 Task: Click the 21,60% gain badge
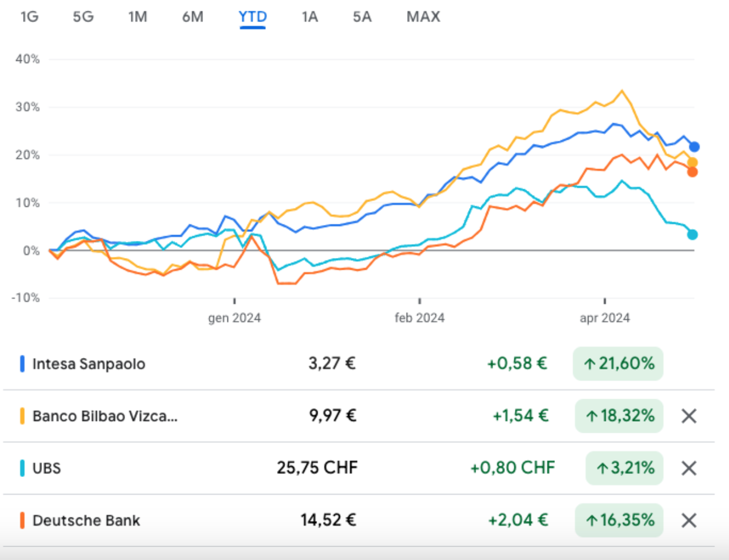[x=618, y=364]
